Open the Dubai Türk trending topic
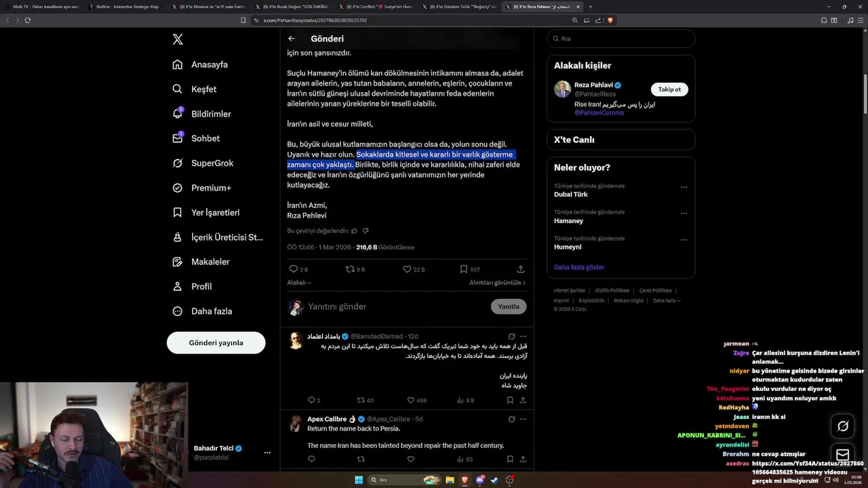The height and width of the screenshot is (488, 868). (x=571, y=195)
